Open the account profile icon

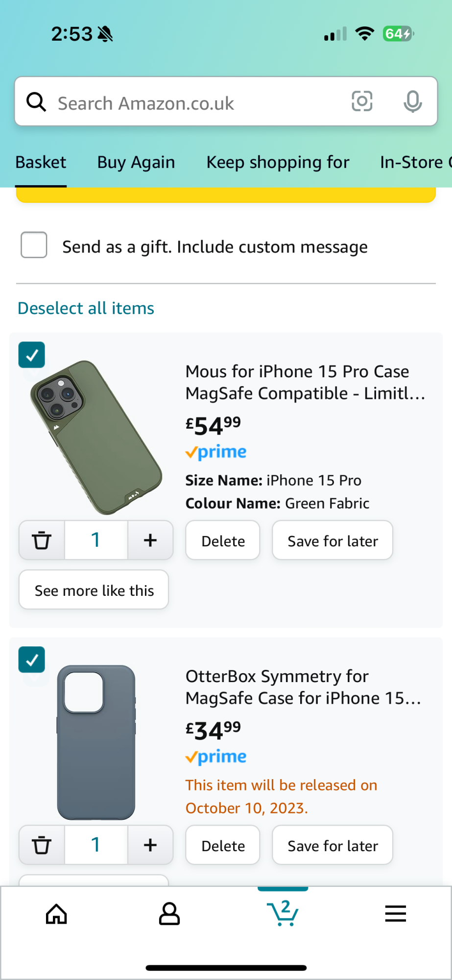pyautogui.click(x=169, y=914)
